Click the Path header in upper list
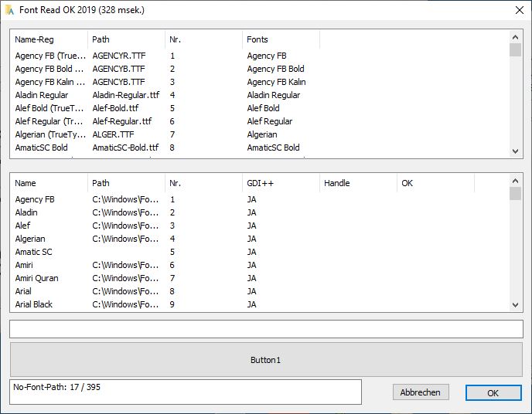Screen dimensions: 532x414 [x=126, y=39]
